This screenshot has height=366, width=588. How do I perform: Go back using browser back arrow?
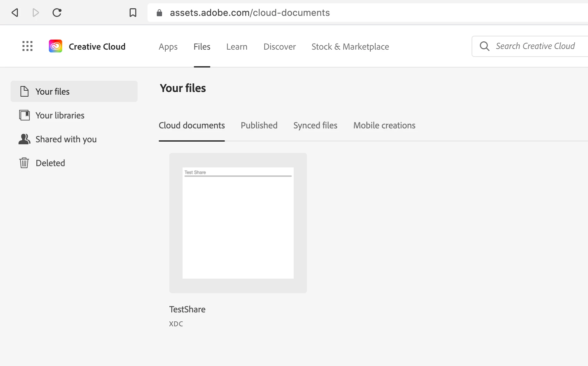coord(15,13)
